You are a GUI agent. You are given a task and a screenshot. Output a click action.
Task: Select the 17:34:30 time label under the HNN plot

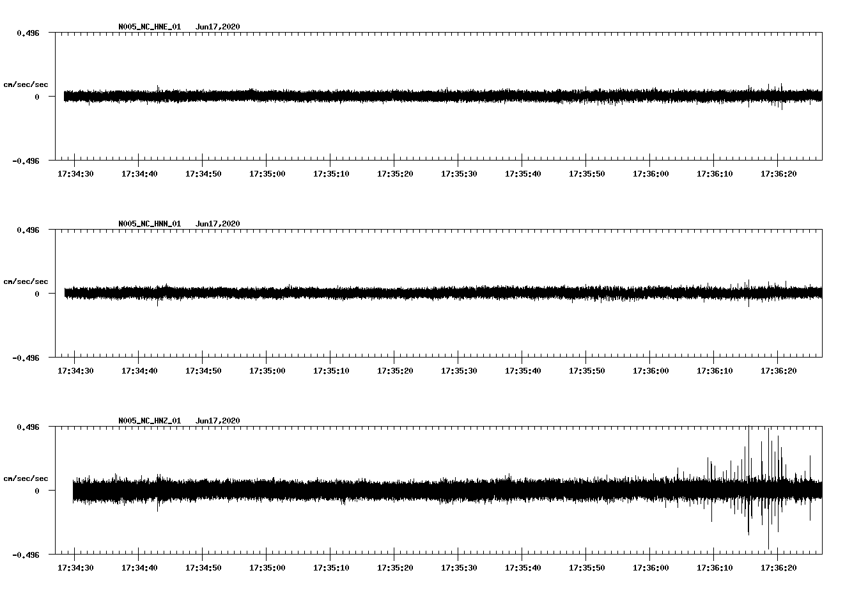click(x=75, y=370)
